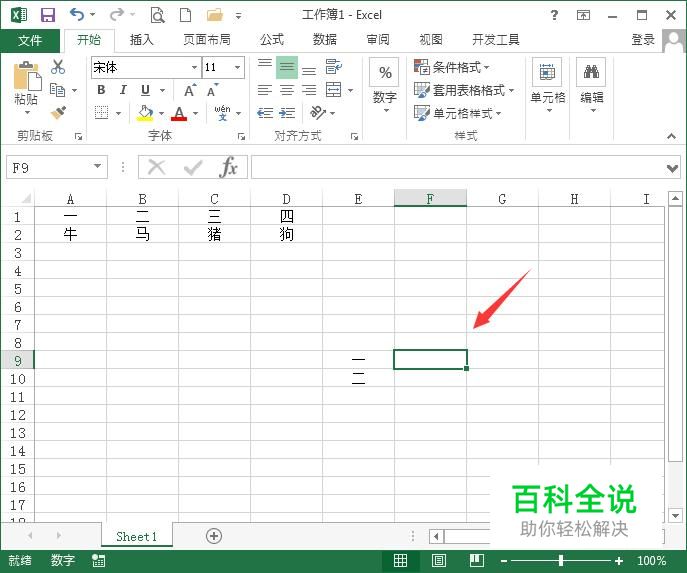The width and height of the screenshot is (687, 573).
Task: Increase font size with large A
Action: pyautogui.click(x=190, y=90)
